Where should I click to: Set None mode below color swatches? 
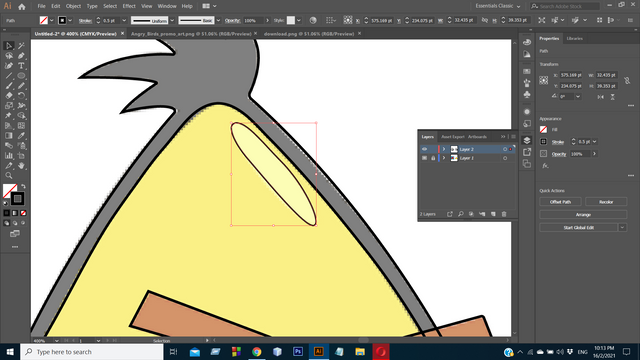[x=23, y=213]
